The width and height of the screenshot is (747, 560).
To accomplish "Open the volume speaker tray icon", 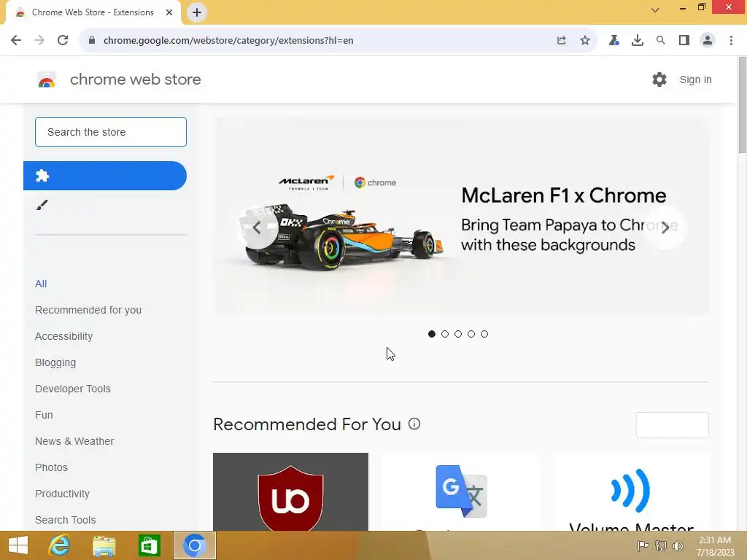I will 678,545.
